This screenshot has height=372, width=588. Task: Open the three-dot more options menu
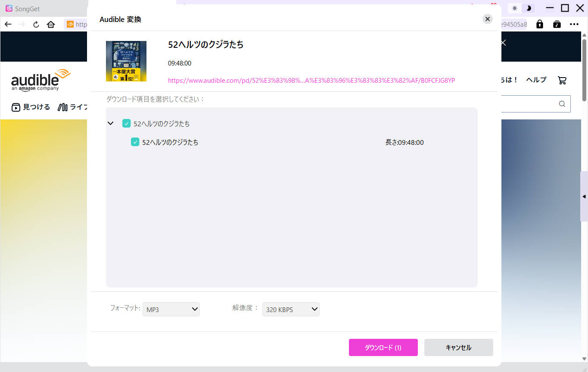pos(574,25)
